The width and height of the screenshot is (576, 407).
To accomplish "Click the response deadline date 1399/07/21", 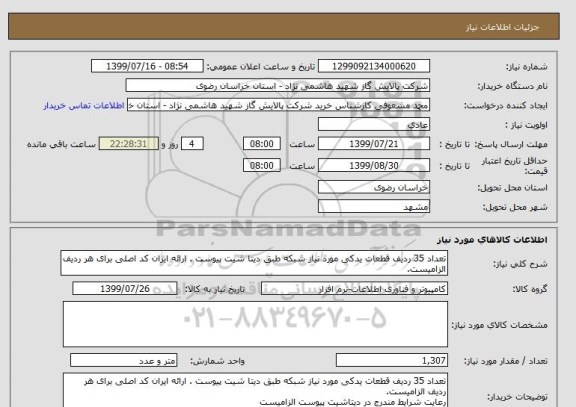I will click(374, 144).
